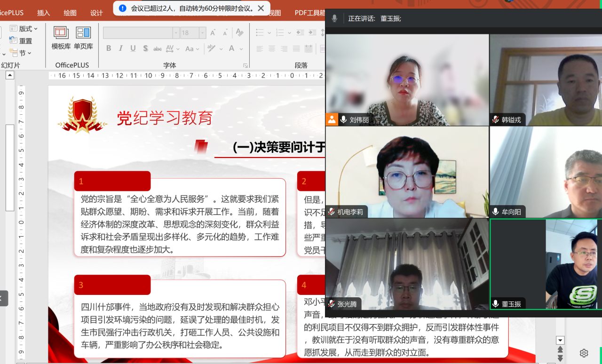602x364 pixels.
Task: Click the increase font size icon
Action: (x=213, y=32)
